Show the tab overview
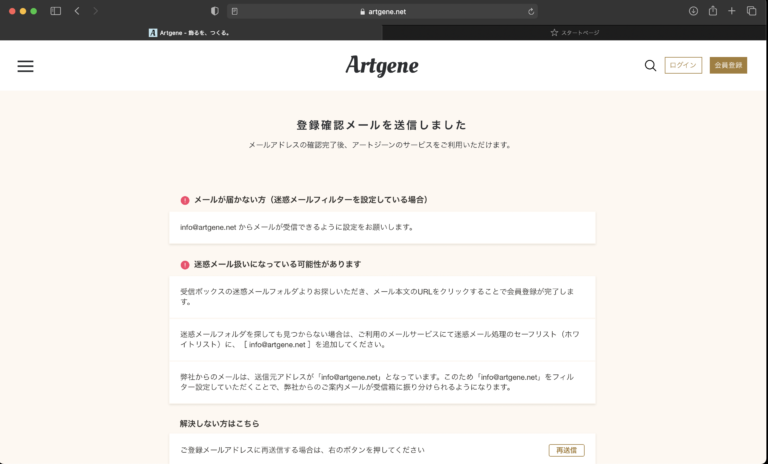The height and width of the screenshot is (464, 768). point(751,11)
